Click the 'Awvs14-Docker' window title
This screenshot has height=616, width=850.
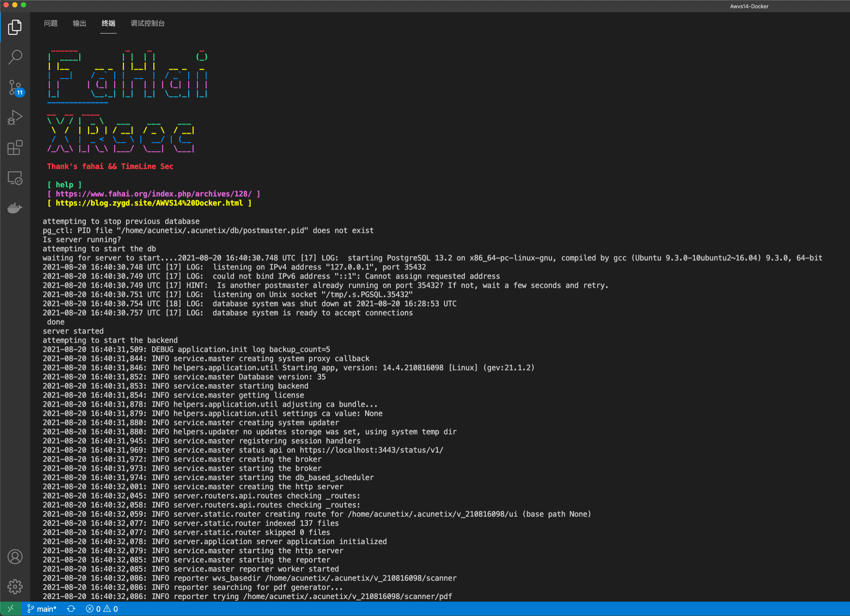pyautogui.click(x=749, y=6)
